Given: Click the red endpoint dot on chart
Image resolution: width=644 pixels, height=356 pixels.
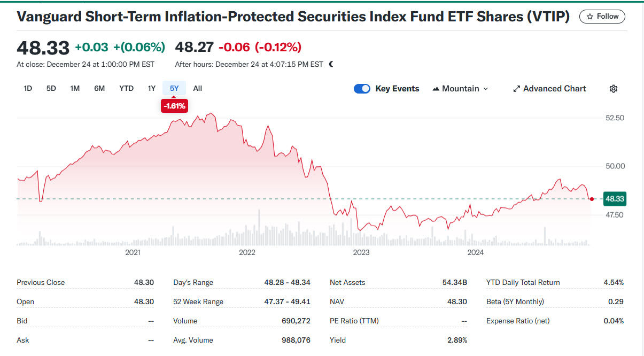Looking at the screenshot, I should click(x=592, y=199).
